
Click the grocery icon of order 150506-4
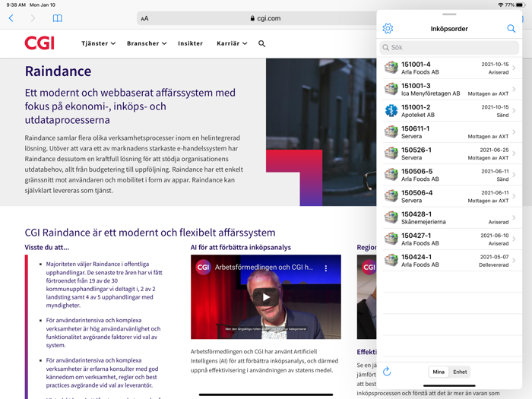(x=391, y=196)
